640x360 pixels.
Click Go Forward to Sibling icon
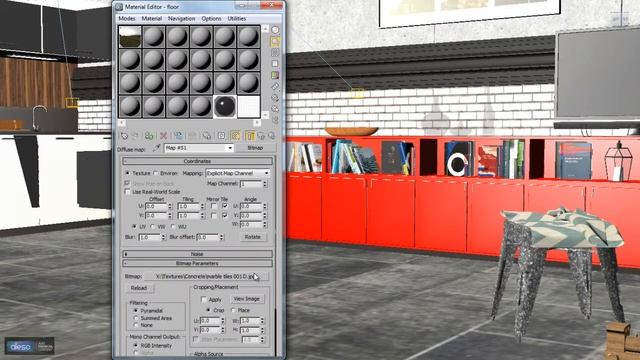[271, 136]
